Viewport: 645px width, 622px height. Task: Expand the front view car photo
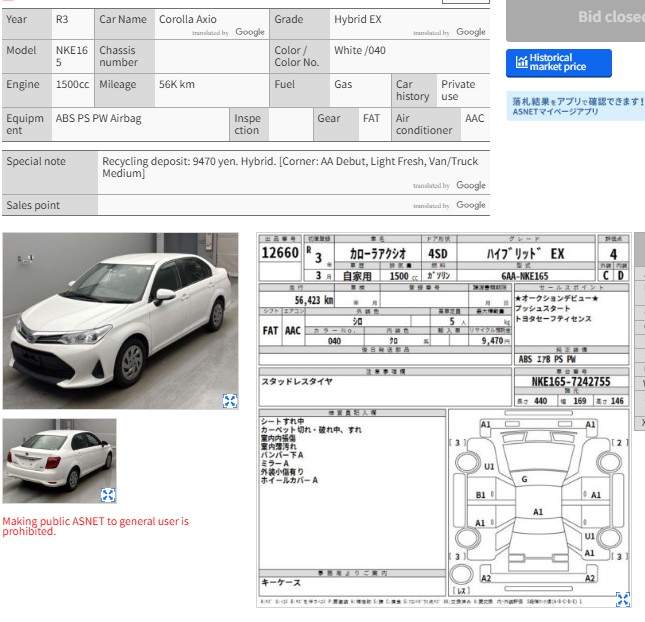pyautogui.click(x=230, y=401)
